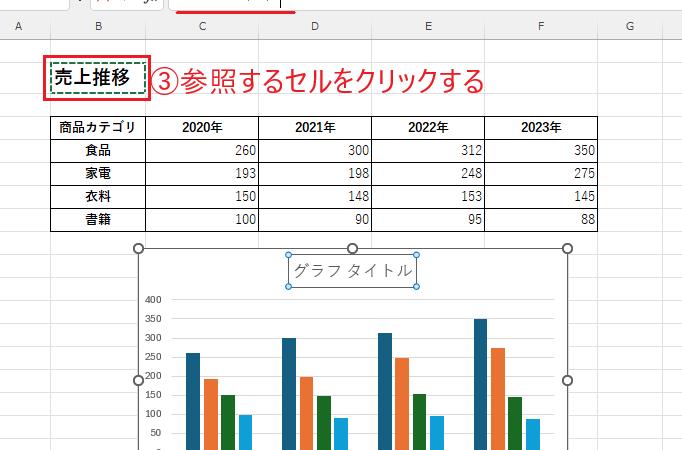Click the 400 label on chart axis
Viewport: 682px width, 450px height.
tap(153, 300)
